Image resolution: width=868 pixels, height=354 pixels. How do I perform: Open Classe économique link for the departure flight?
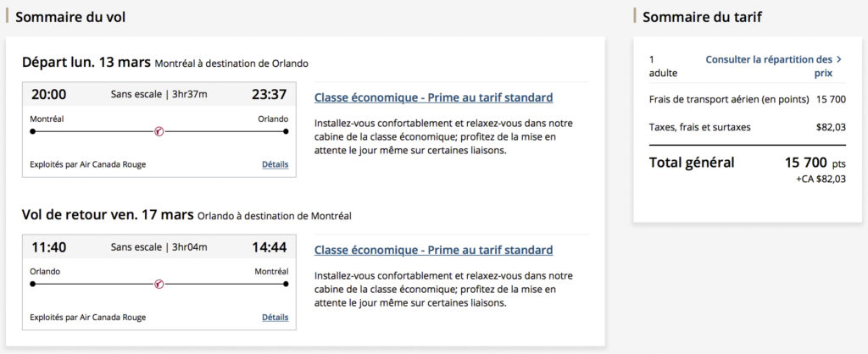pos(433,97)
